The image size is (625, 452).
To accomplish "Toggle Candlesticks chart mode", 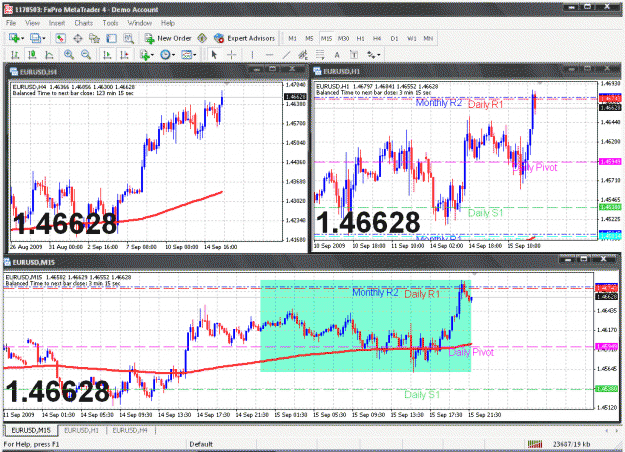I will (32, 55).
